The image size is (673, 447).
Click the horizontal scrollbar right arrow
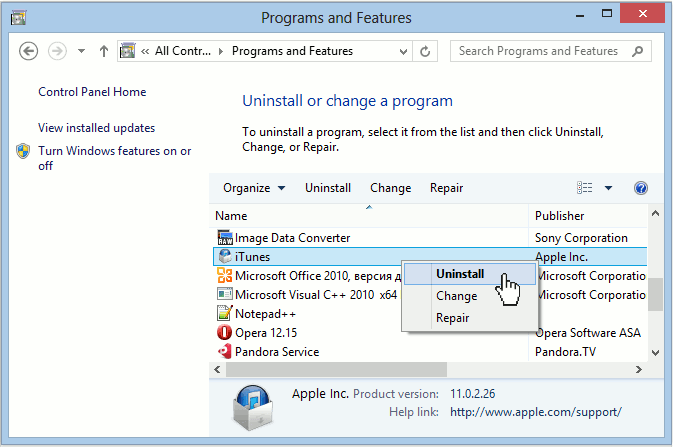(x=639, y=369)
